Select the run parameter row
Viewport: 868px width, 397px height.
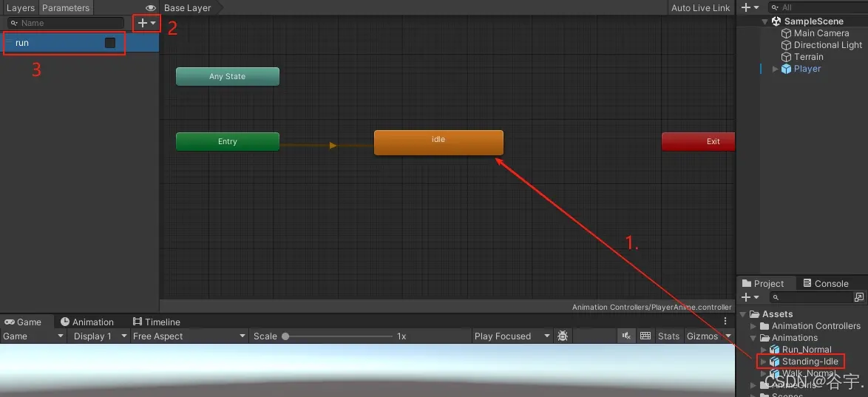[x=80, y=43]
